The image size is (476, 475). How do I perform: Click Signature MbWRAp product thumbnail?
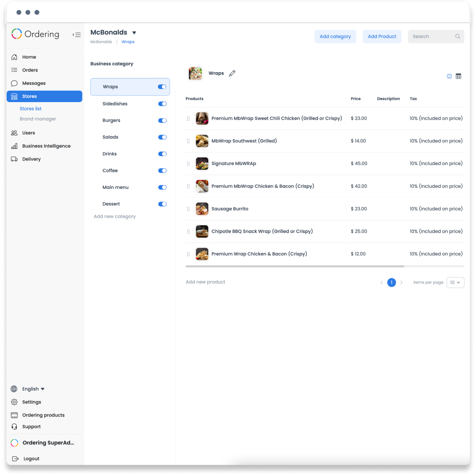202,164
